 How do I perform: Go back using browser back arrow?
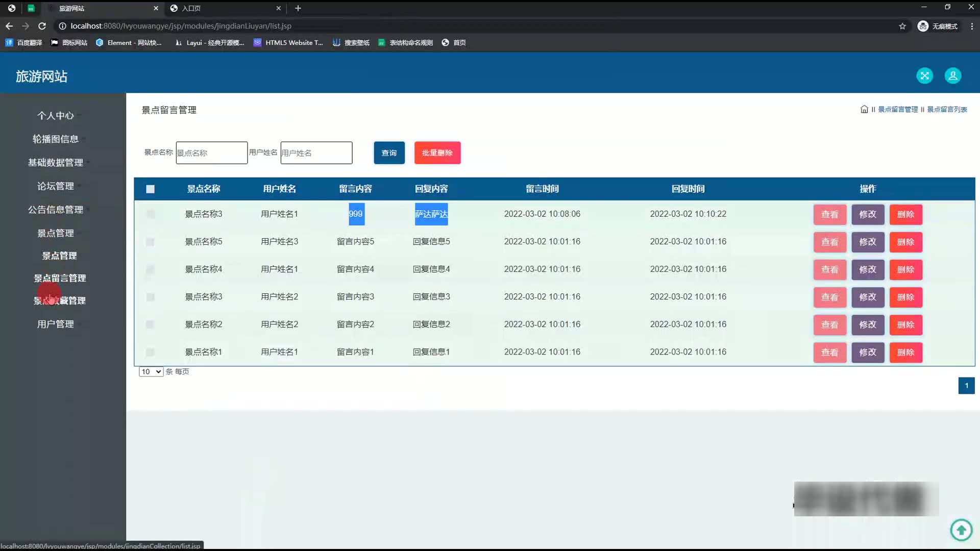9,26
